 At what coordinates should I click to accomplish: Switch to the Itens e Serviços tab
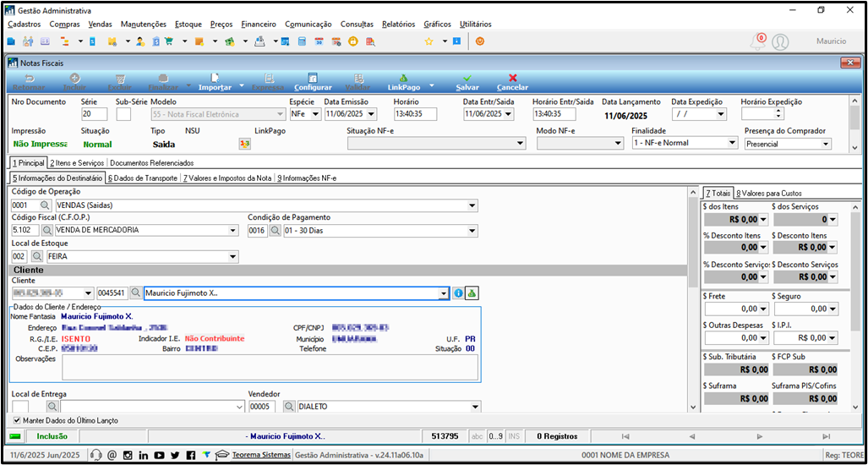pos(76,163)
